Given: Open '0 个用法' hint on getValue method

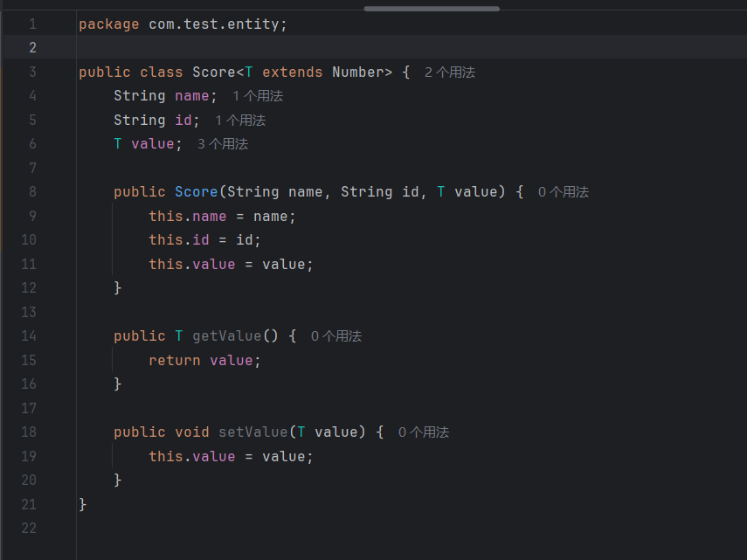Looking at the screenshot, I should [x=335, y=336].
